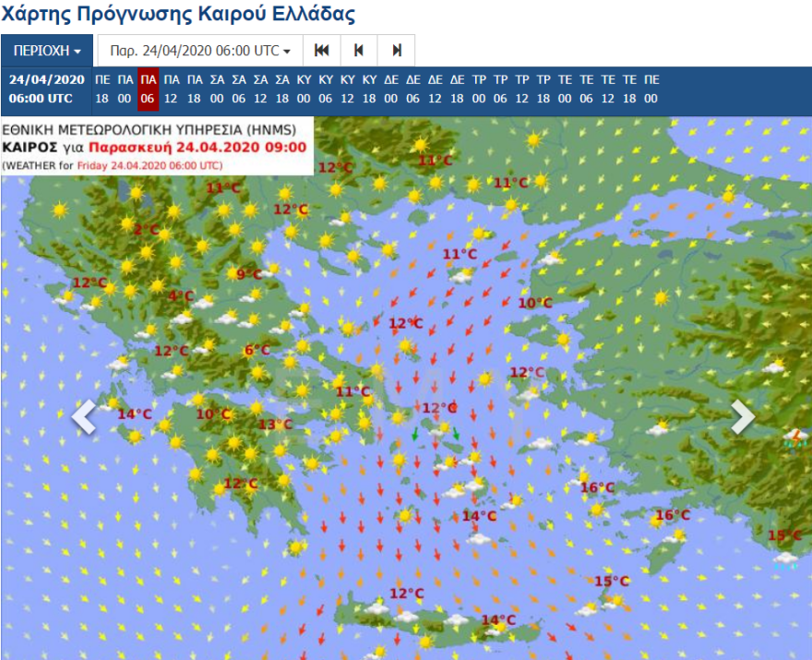This screenshot has height=660, width=812.
Task: Click the skip-to-first-forecast playback icon
Action: [x=322, y=51]
